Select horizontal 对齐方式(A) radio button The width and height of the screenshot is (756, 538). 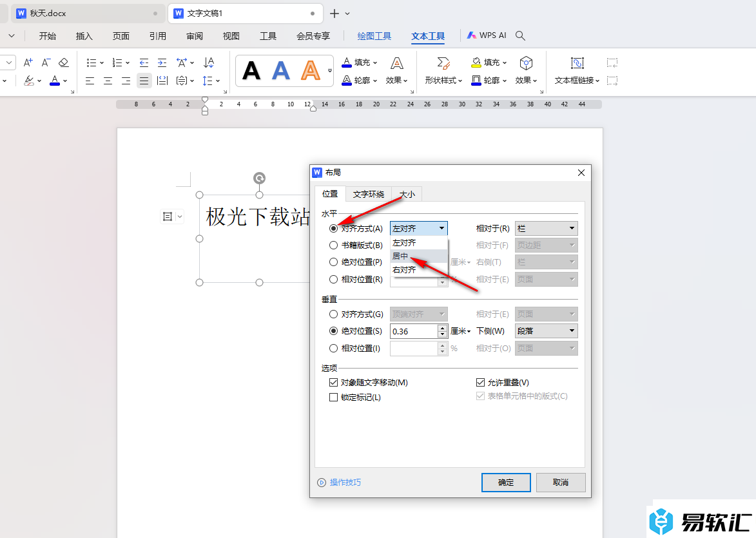coord(333,229)
